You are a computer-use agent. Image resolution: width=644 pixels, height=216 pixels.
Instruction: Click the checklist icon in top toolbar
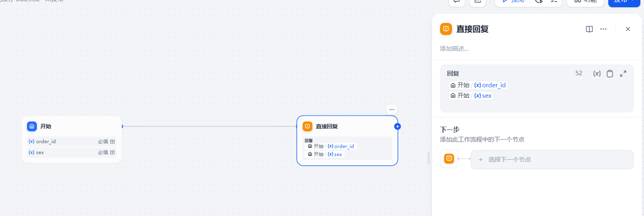(x=554, y=2)
